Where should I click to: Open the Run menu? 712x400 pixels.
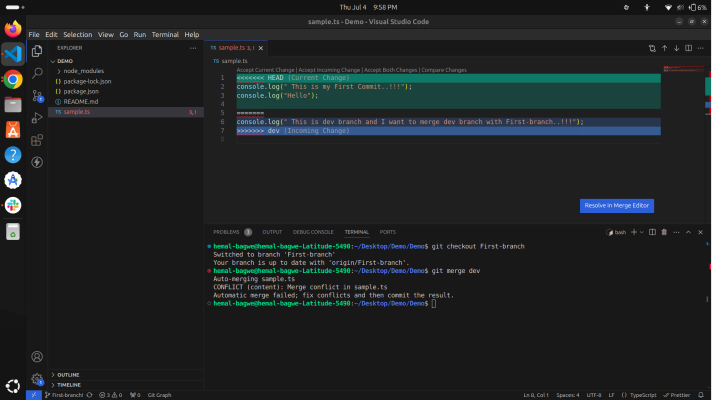tap(139, 35)
